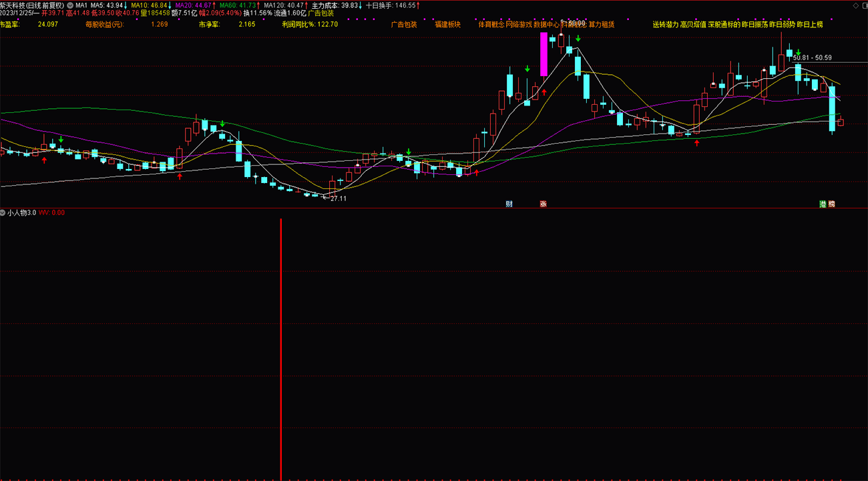Click the round indicator settings icon before MA1
Image resolution: width=868 pixels, height=481 pixels.
70,5
